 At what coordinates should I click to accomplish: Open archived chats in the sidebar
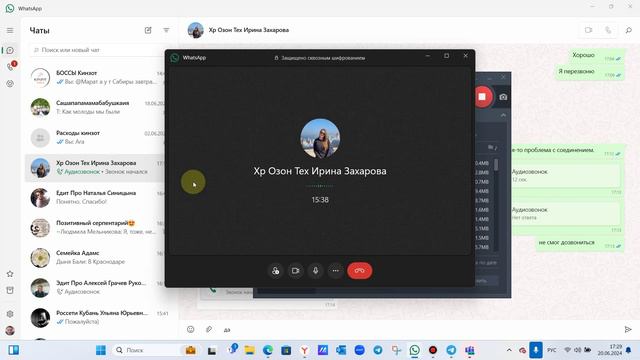coord(10,290)
